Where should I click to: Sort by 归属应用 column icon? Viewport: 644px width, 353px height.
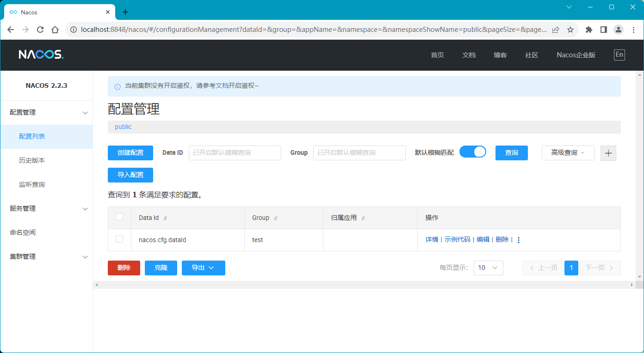[363, 218]
